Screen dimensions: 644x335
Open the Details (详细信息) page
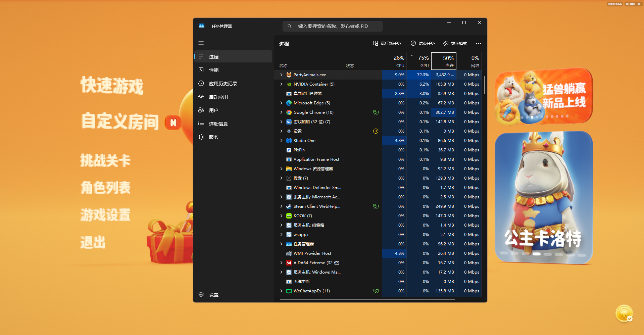[218, 124]
